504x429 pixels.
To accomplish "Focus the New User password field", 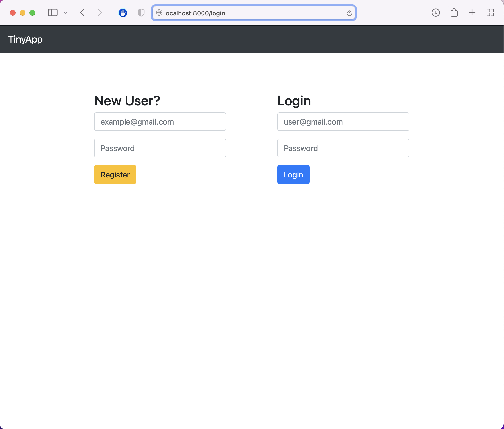I will pyautogui.click(x=160, y=148).
